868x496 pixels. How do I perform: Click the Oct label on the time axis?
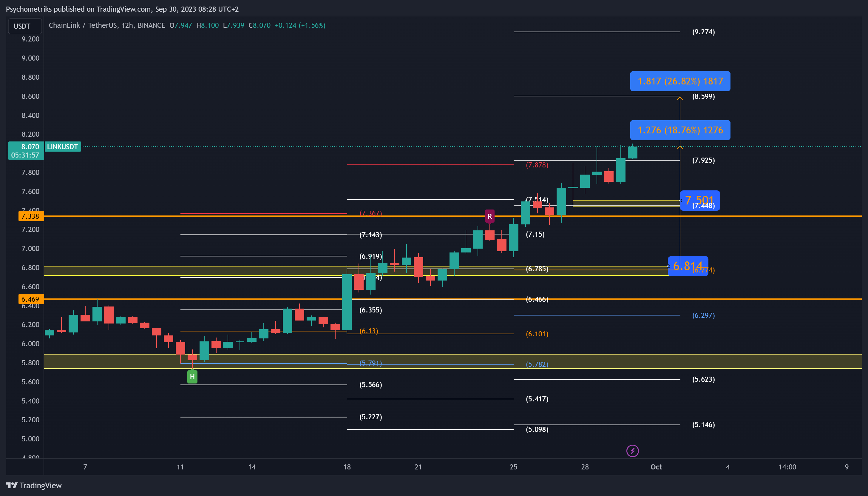pos(656,467)
